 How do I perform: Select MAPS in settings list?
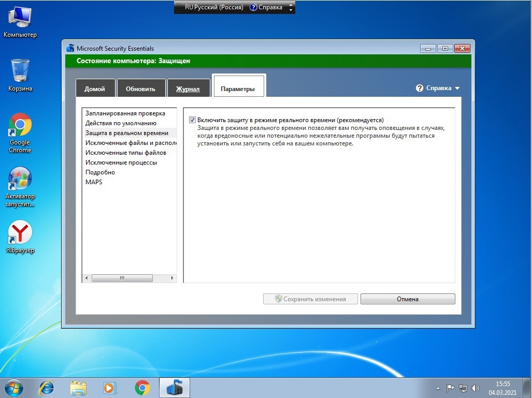click(x=129, y=182)
